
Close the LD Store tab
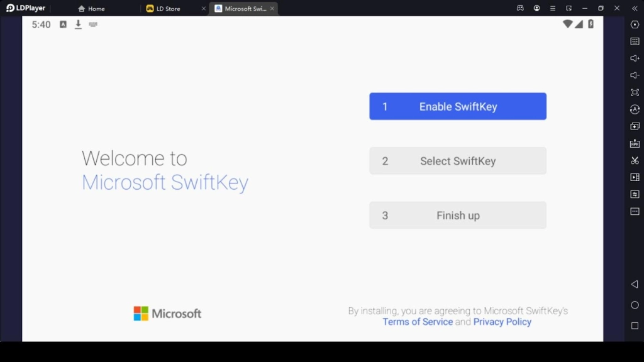point(203,9)
